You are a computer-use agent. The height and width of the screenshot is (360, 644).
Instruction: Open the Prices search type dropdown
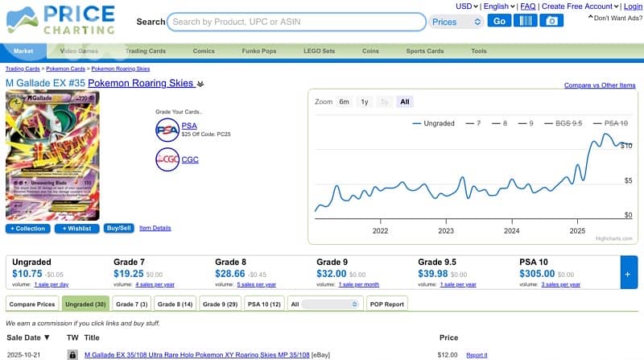(456, 22)
